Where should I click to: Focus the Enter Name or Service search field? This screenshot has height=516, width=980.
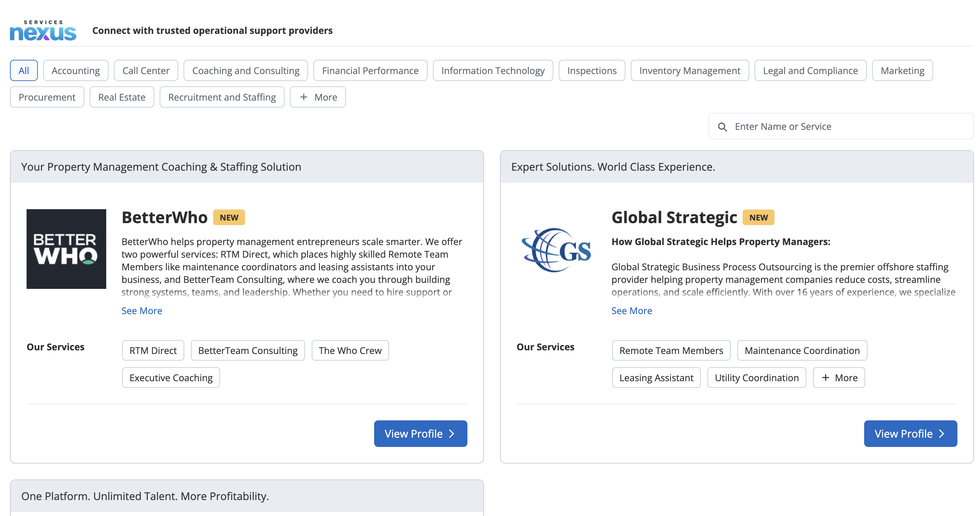(841, 126)
